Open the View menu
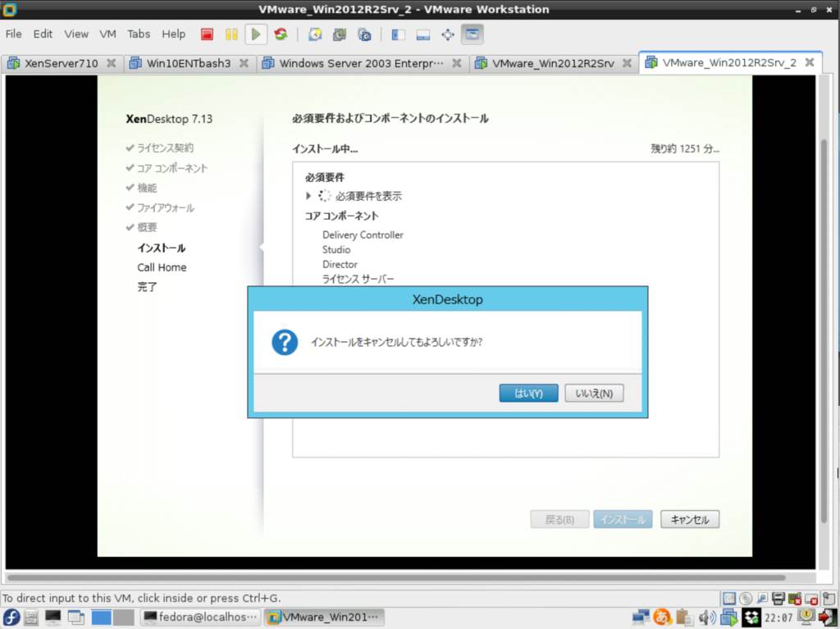 [x=76, y=34]
